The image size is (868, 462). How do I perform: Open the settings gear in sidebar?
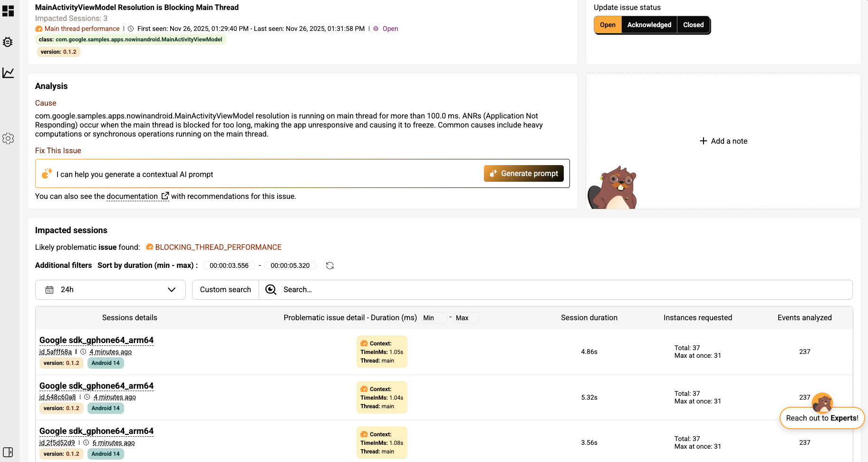click(8, 138)
